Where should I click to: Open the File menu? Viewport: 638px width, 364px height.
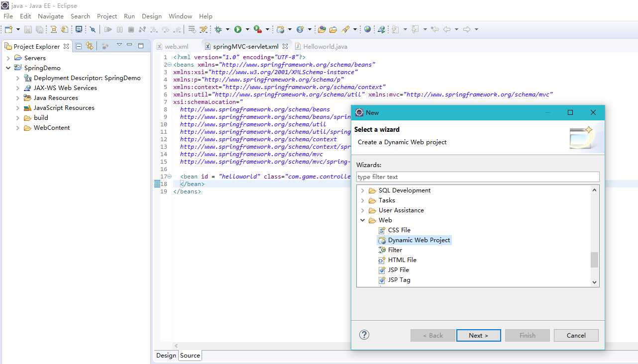coord(8,16)
